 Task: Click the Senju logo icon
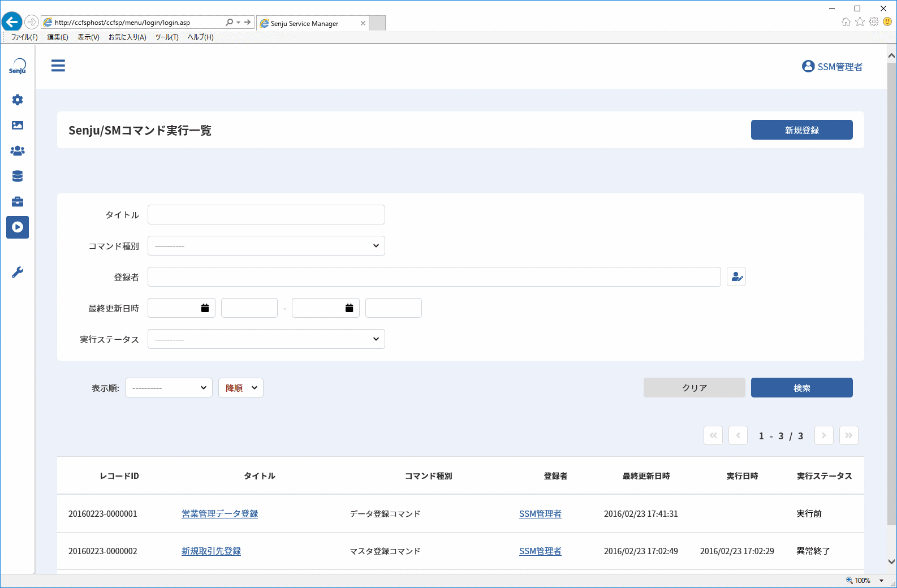[x=18, y=66]
